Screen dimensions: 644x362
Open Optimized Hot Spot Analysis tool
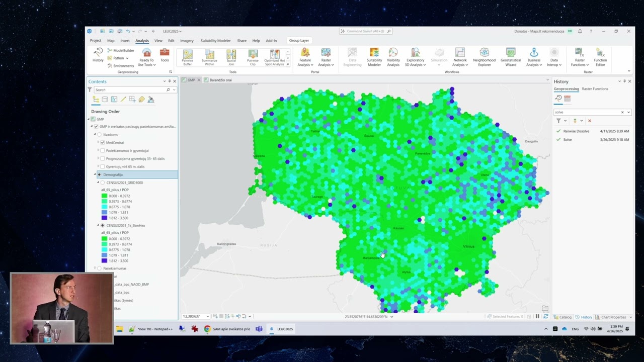point(275,57)
